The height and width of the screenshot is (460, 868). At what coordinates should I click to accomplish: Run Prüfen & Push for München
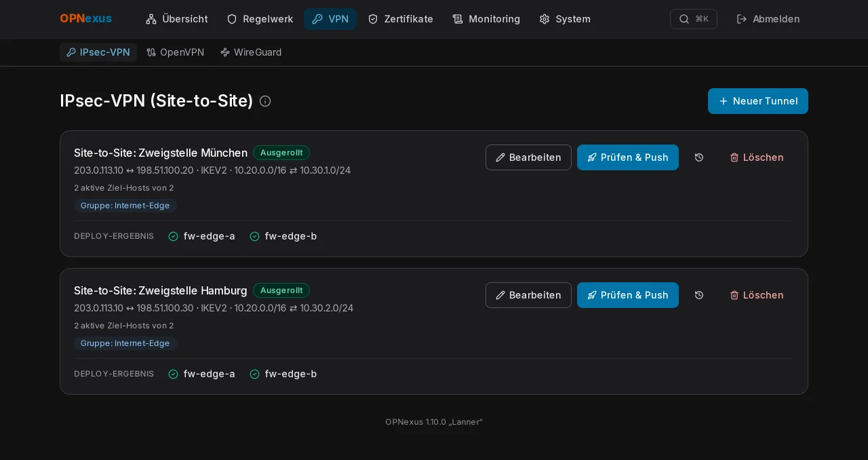pyautogui.click(x=628, y=157)
